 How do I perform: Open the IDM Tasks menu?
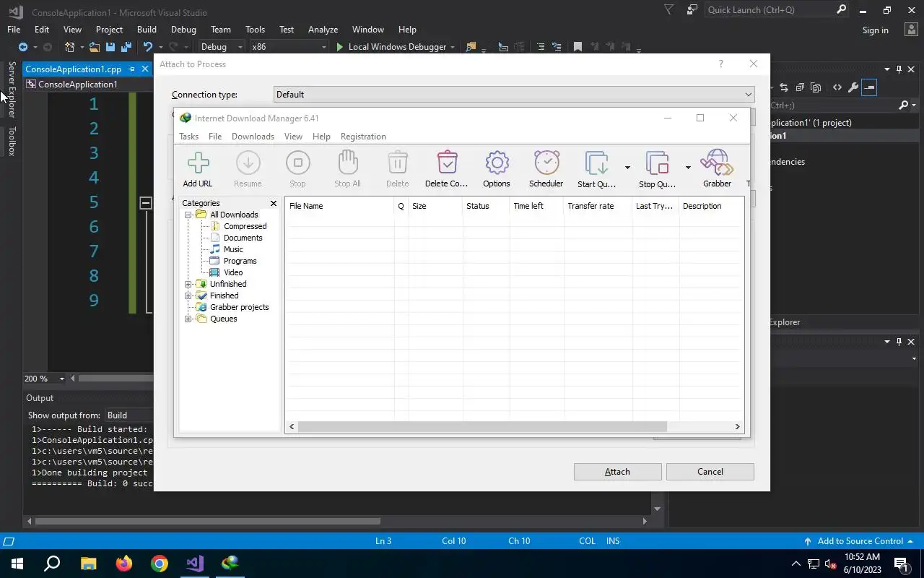(188, 137)
